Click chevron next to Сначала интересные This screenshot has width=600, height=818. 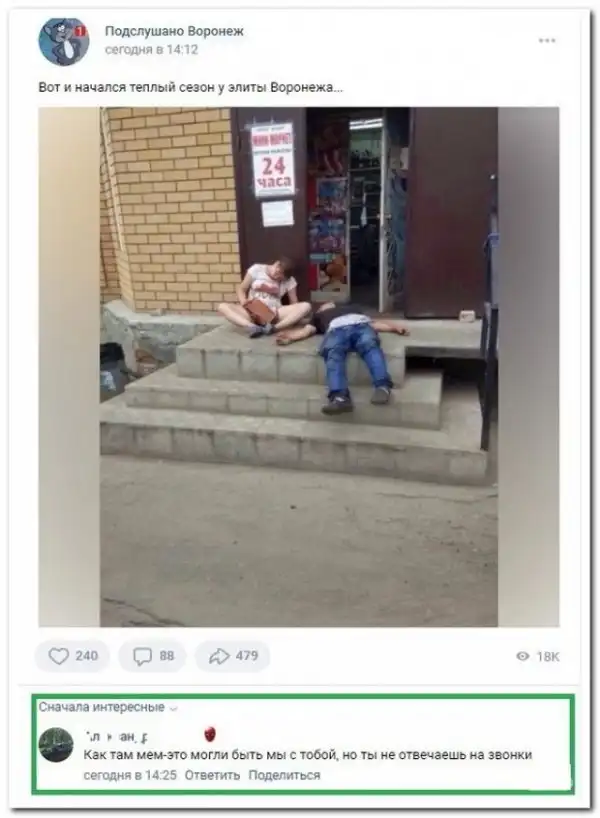[x=174, y=708]
